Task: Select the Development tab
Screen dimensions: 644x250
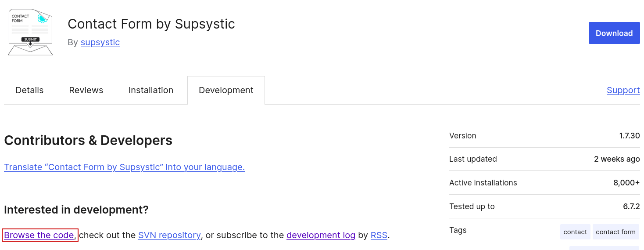Action: tap(226, 91)
